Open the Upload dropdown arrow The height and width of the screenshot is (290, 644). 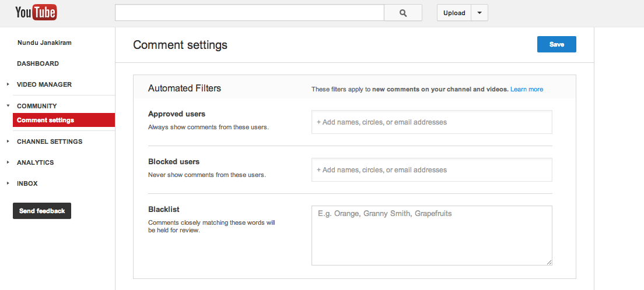coord(479,13)
